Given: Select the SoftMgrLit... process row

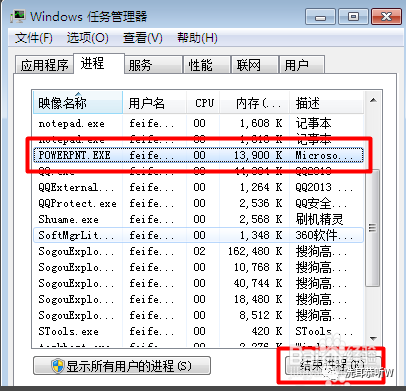Looking at the screenshot, I should (x=198, y=235).
